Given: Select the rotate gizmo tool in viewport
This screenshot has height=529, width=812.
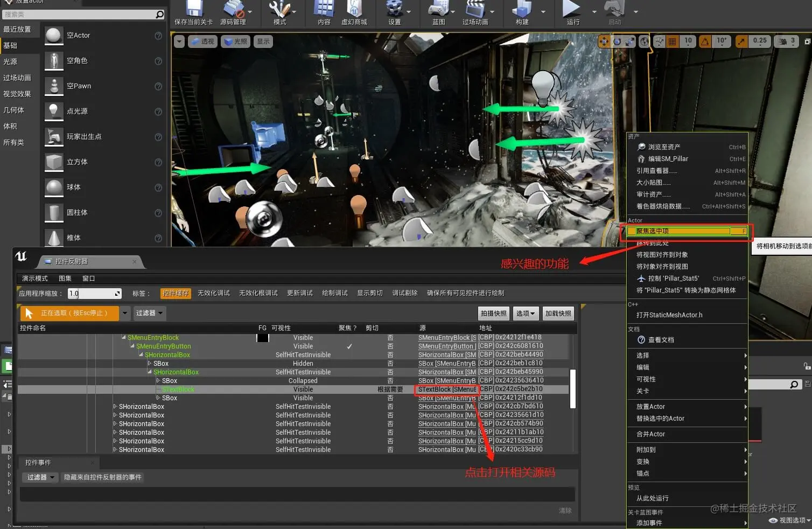Looking at the screenshot, I should (617, 41).
